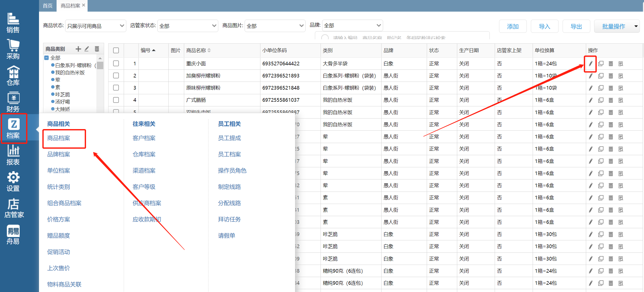Edit the 加臭柳州螺蛳粉 product row
This screenshot has height=292, width=644.
[591, 76]
